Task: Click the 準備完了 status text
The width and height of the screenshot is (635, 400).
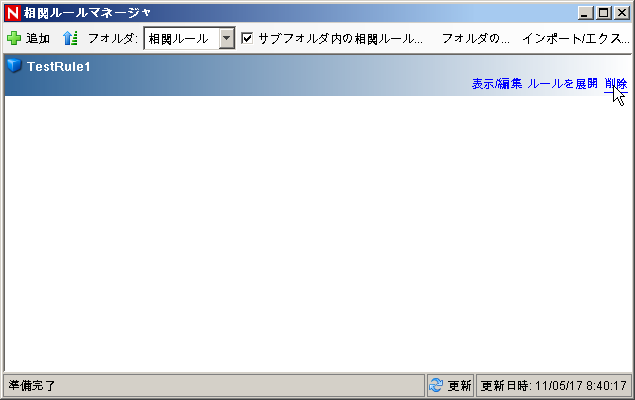Action: point(32,385)
